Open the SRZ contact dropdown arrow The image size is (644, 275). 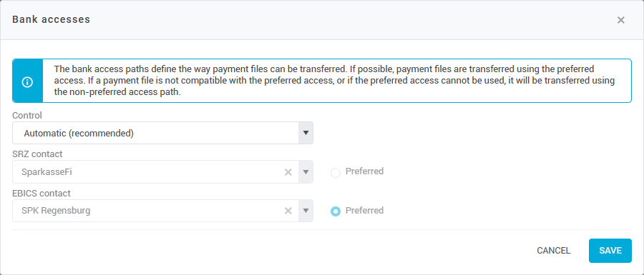[x=306, y=171]
